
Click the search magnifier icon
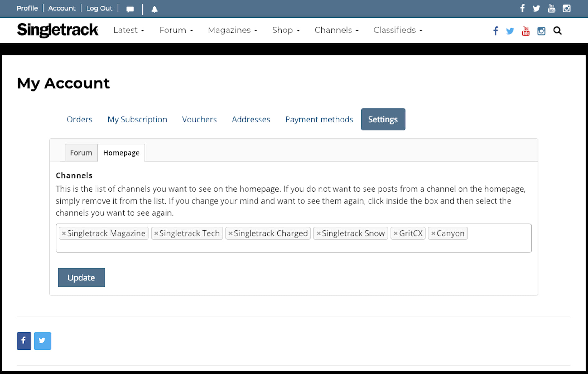click(x=557, y=31)
